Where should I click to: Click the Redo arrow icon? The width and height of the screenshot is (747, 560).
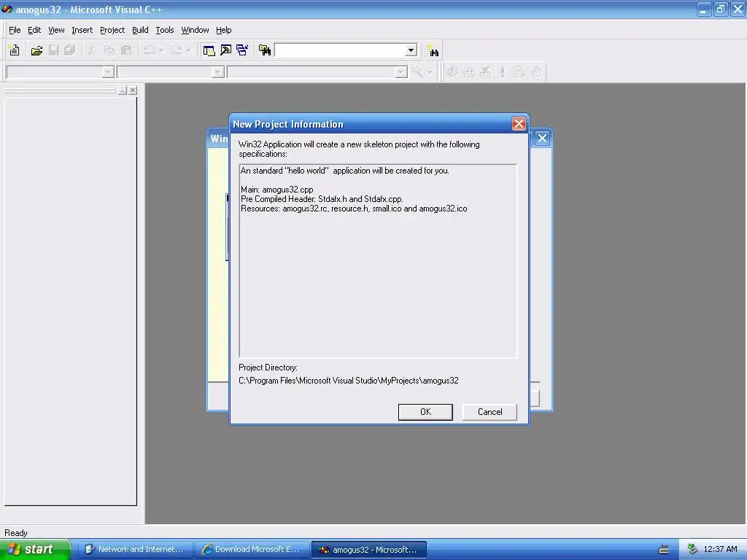pyautogui.click(x=176, y=50)
